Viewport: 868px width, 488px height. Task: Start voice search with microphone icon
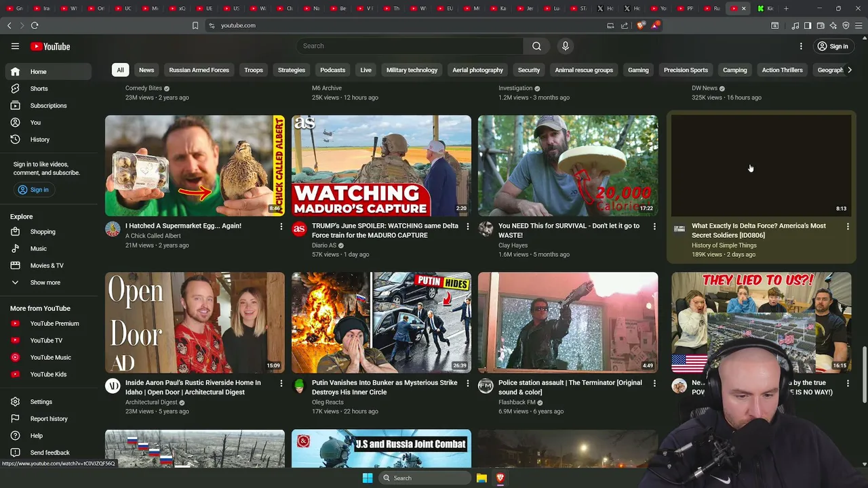(x=565, y=46)
